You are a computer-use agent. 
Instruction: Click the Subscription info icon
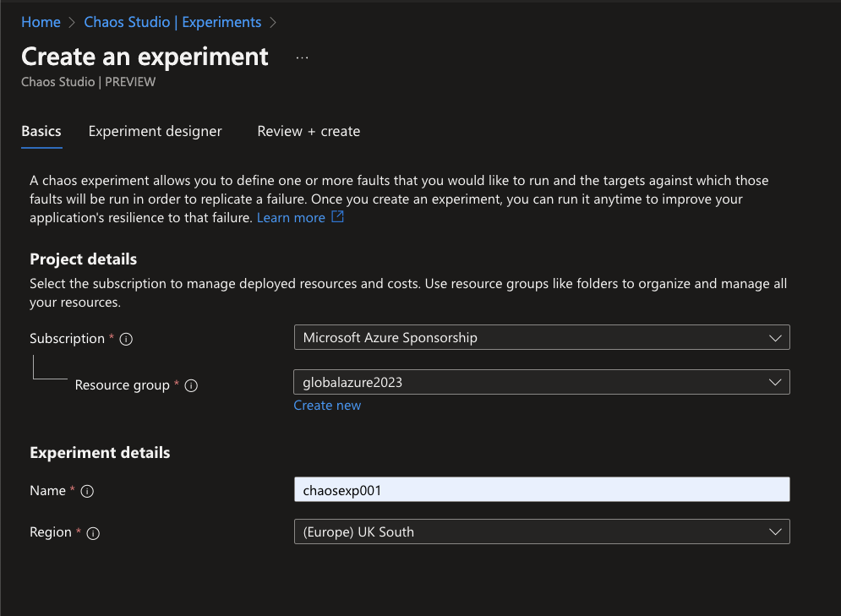(126, 339)
